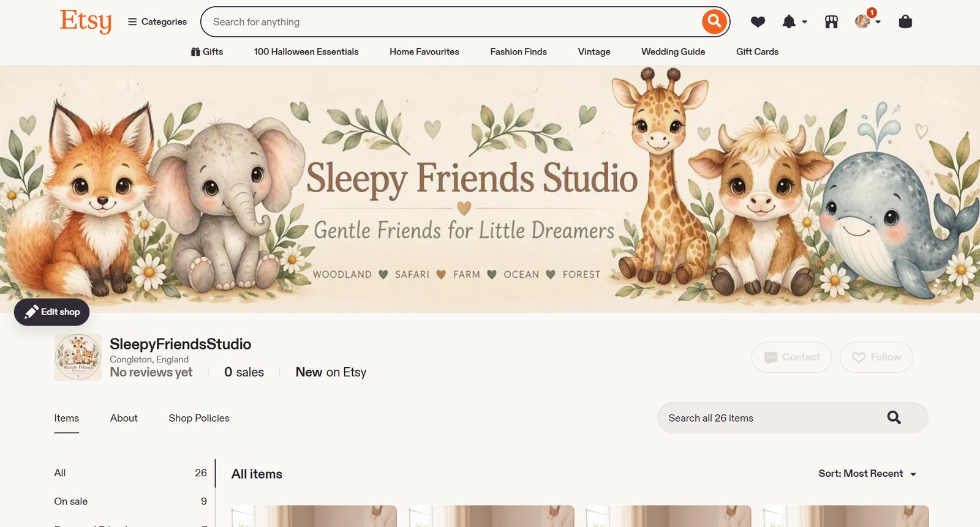This screenshot has height=527, width=980.
Task: Click the SleepyFriendsStudio shop name
Action: [x=181, y=344]
